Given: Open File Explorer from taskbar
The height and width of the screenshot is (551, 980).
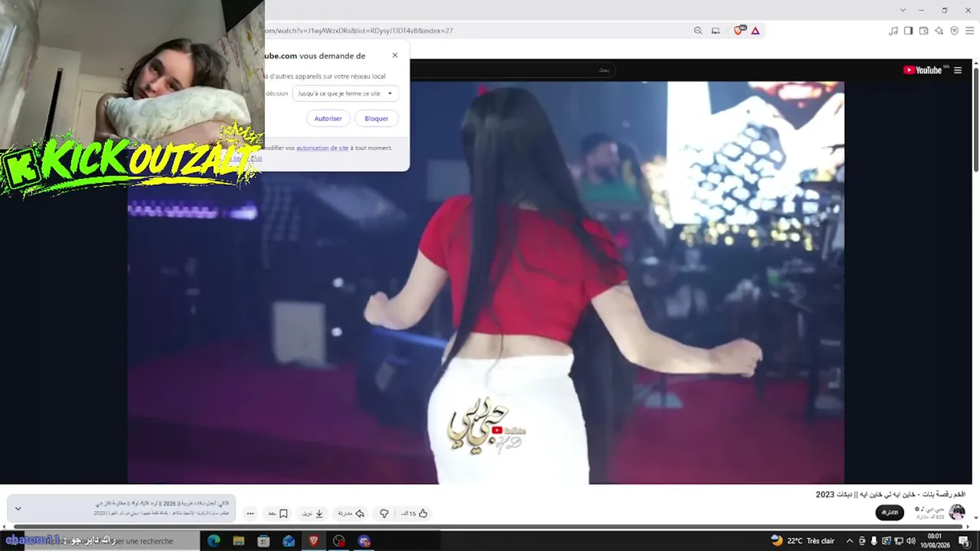Looking at the screenshot, I should 239,541.
